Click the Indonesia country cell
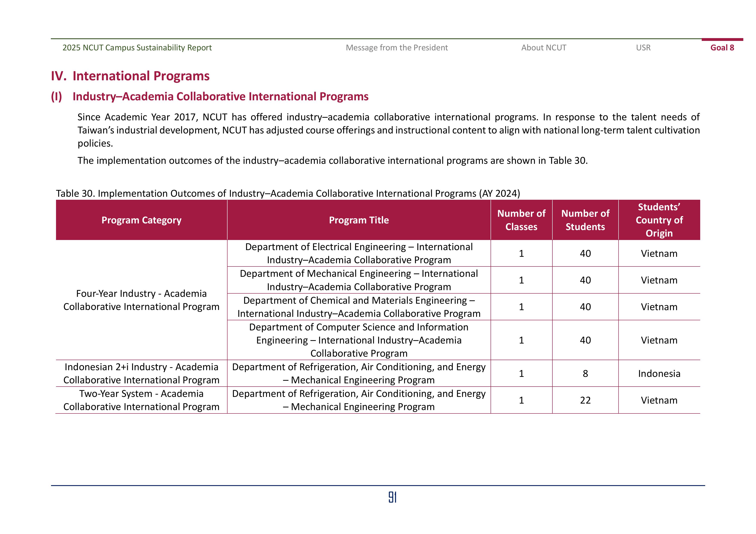 659,373
